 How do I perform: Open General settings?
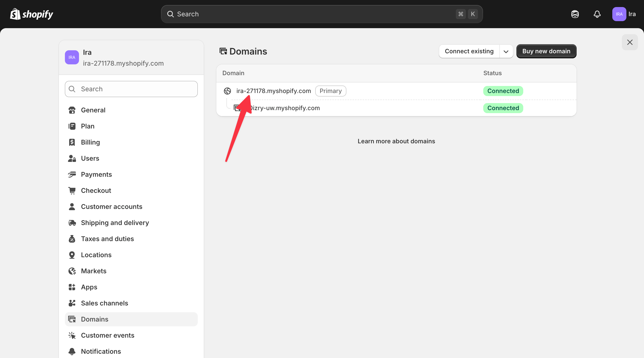click(x=131, y=110)
